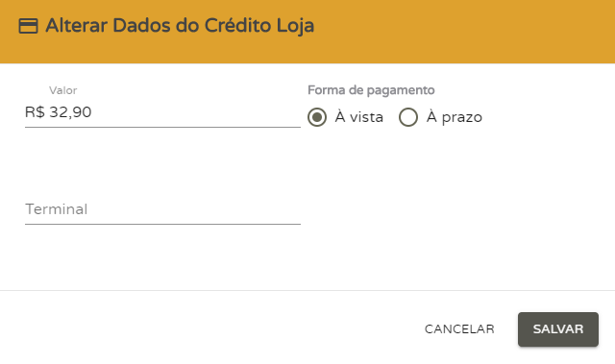Dismiss the dialog via CANCELAR
This screenshot has width=615, height=364.
[x=459, y=329]
